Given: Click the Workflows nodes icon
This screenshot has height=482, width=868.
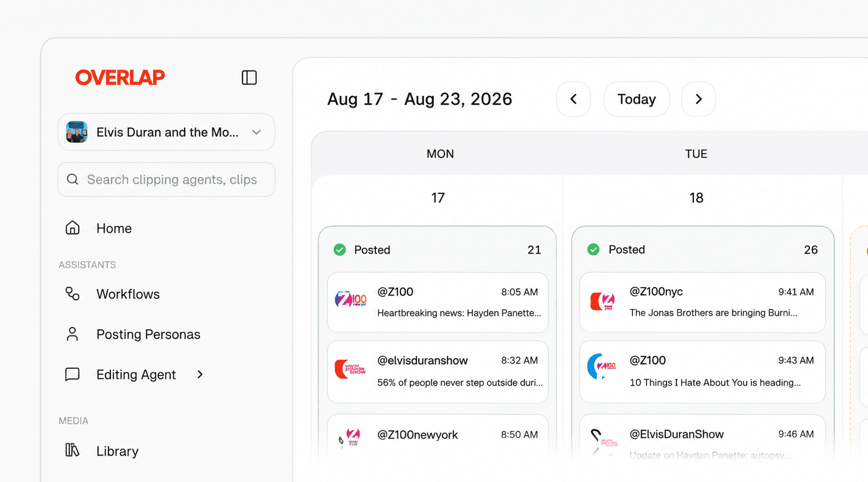Looking at the screenshot, I should [73, 294].
